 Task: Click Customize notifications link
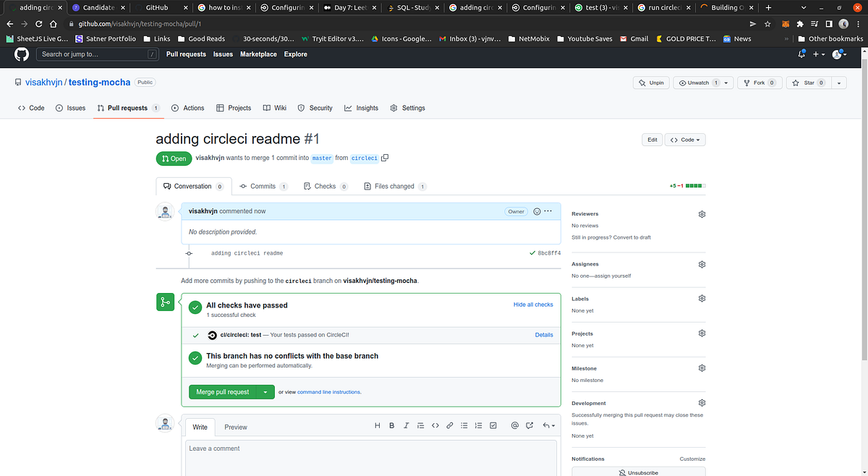[692, 459]
